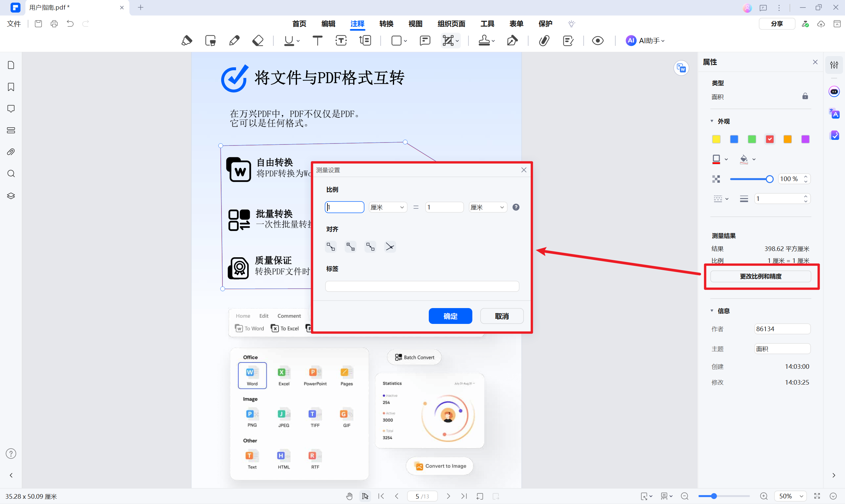Click the 注释 tab in ribbon
This screenshot has width=845, height=504.
(x=356, y=23)
